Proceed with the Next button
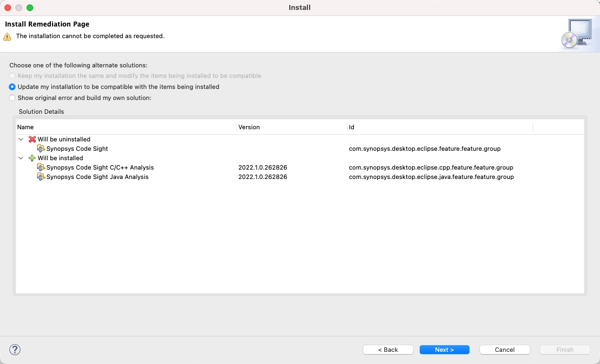 pos(444,350)
